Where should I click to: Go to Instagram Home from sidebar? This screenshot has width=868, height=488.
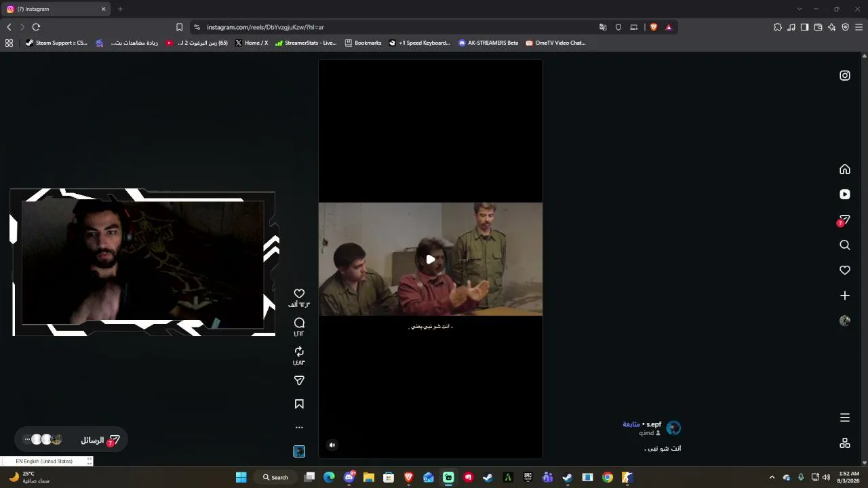pyautogui.click(x=845, y=169)
